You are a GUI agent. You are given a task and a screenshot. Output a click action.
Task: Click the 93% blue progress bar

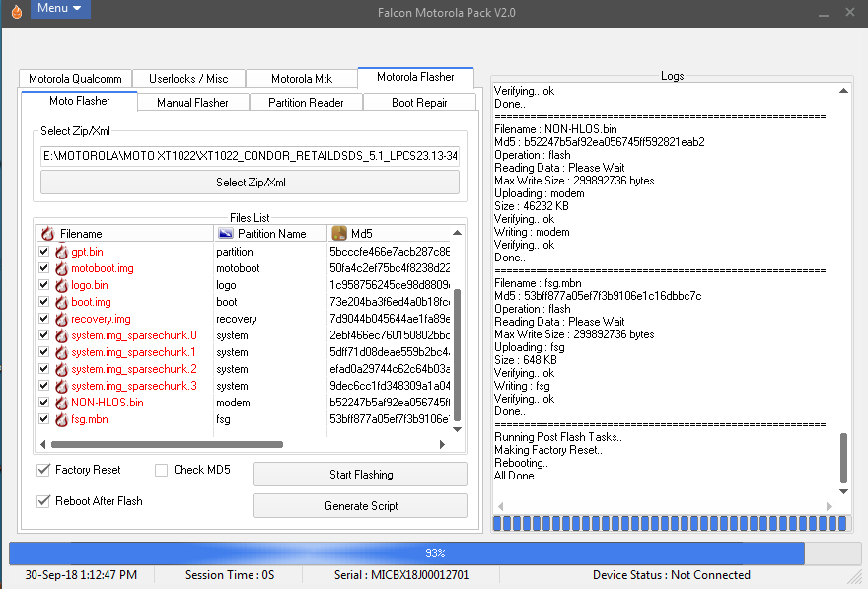[435, 553]
